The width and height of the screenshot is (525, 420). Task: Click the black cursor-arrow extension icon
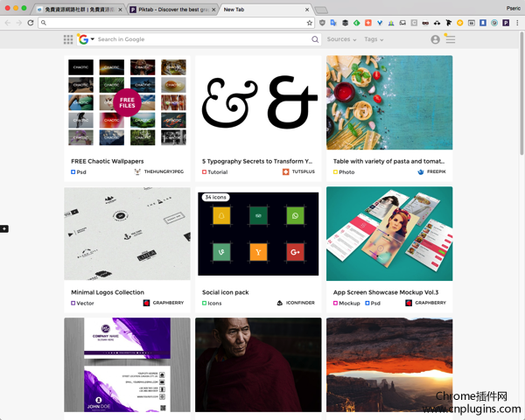(448, 23)
